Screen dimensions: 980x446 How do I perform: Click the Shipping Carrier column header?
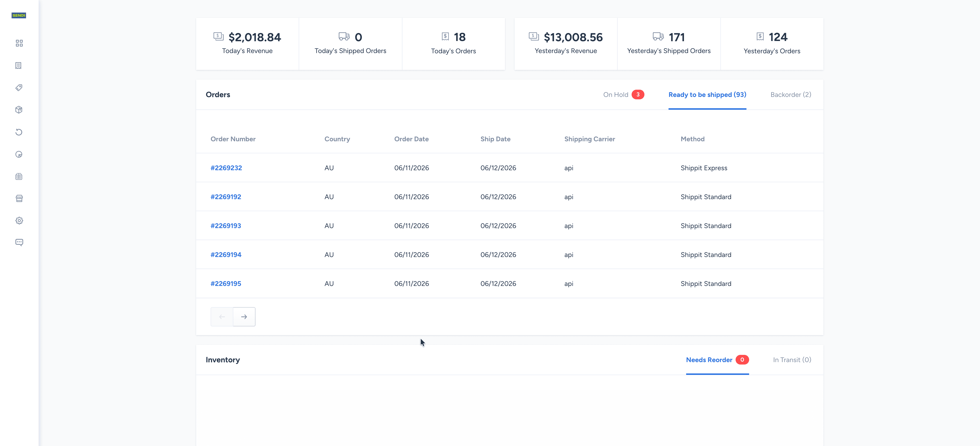coord(589,139)
